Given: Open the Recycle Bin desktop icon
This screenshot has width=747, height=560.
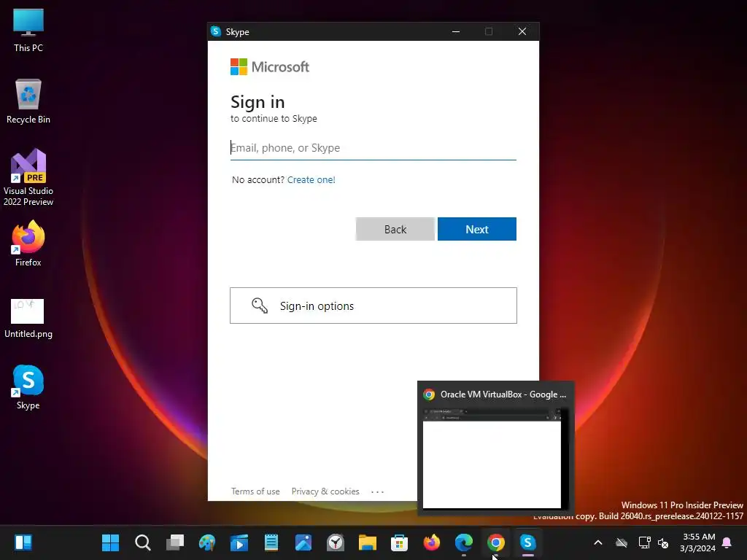Looking at the screenshot, I should click(28, 101).
